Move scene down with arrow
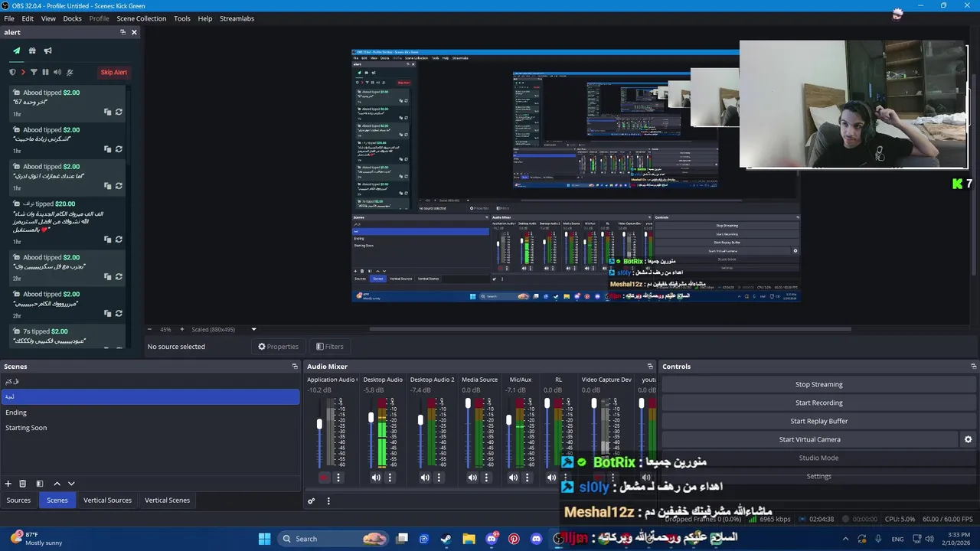The width and height of the screenshot is (980, 551). (x=71, y=484)
